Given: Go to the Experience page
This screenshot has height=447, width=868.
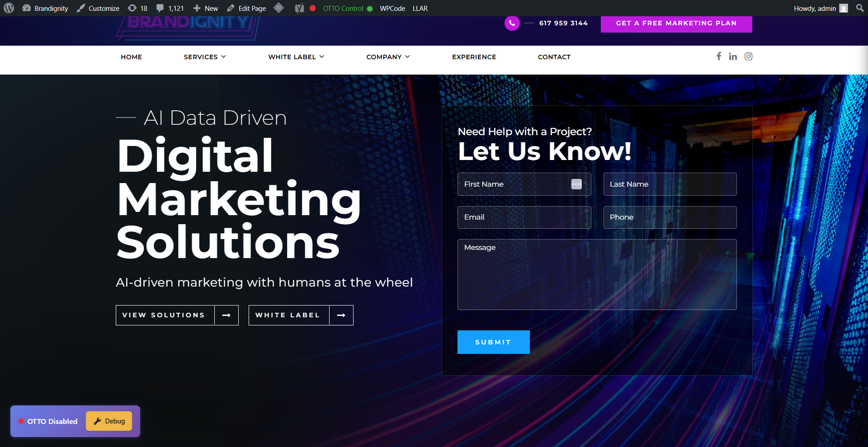Looking at the screenshot, I should 474,57.
